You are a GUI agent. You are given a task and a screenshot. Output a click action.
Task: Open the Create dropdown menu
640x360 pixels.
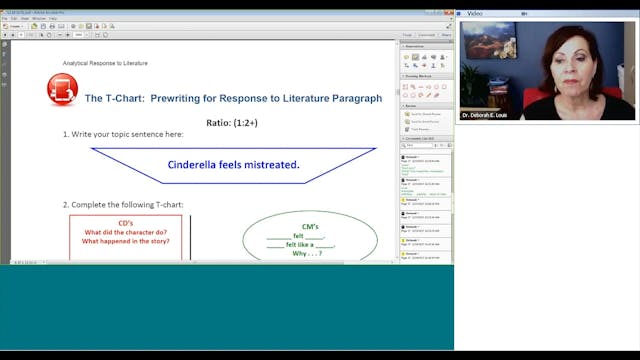[x=13, y=26]
